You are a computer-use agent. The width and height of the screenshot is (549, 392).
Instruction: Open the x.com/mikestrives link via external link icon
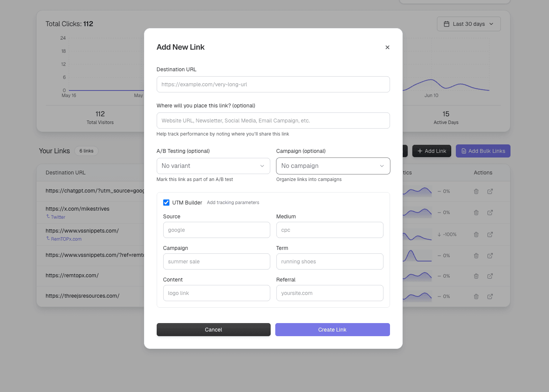coord(490,212)
